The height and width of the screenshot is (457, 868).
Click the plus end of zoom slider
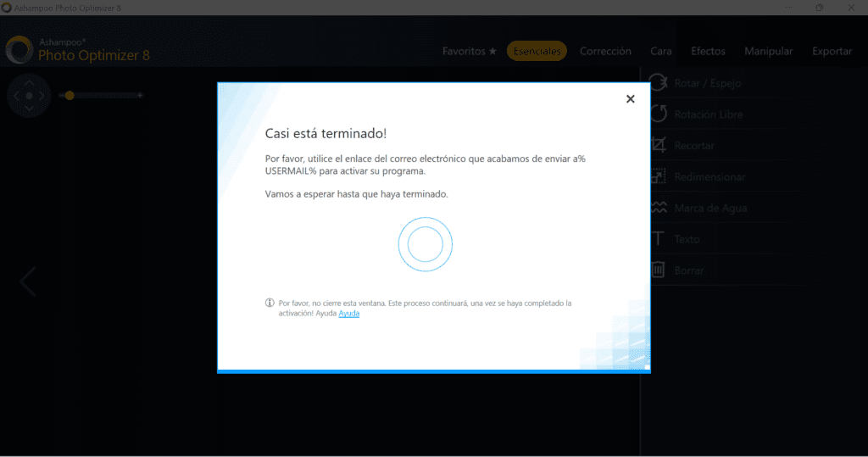pos(140,95)
